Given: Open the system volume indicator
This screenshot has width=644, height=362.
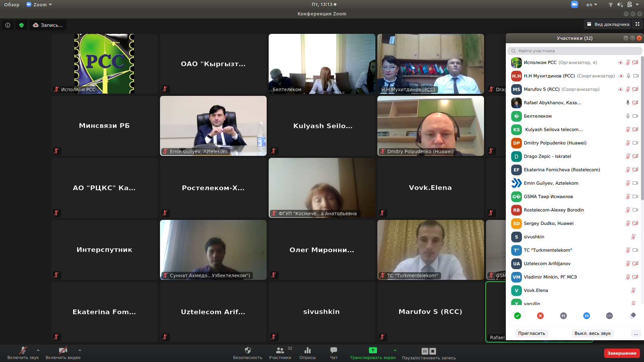Looking at the screenshot, I should 620,5.
